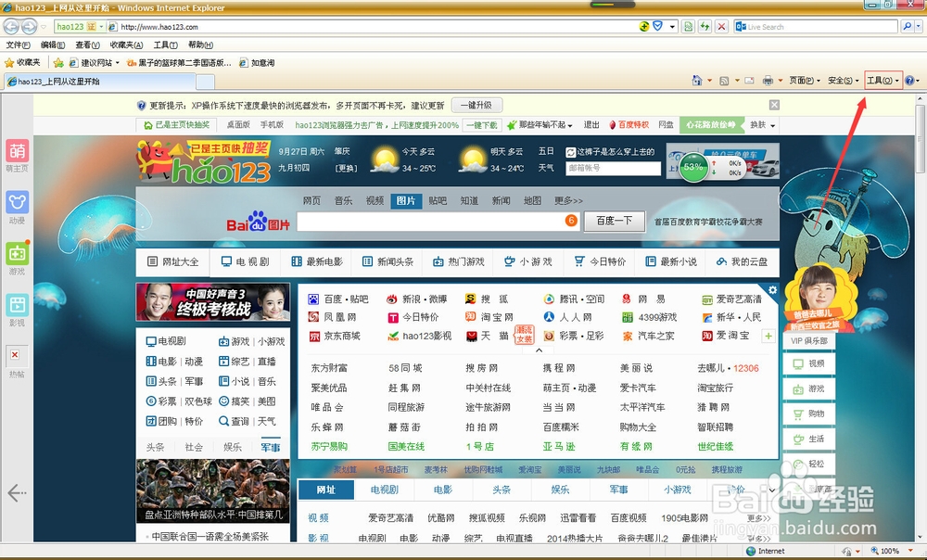
Task: Click the blue help question mark icon
Action: [x=909, y=81]
